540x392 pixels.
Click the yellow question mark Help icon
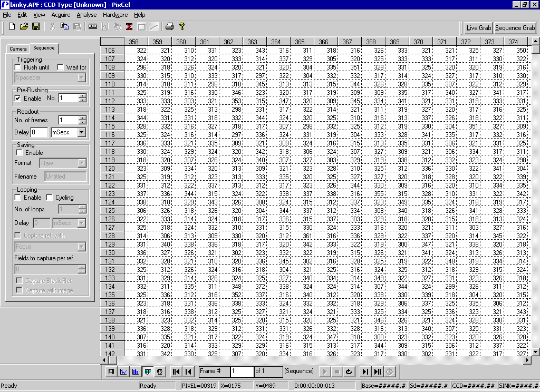pos(182,26)
